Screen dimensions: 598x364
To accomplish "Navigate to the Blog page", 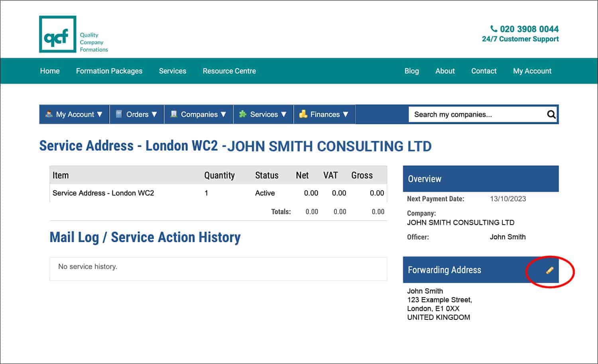I will tap(411, 71).
